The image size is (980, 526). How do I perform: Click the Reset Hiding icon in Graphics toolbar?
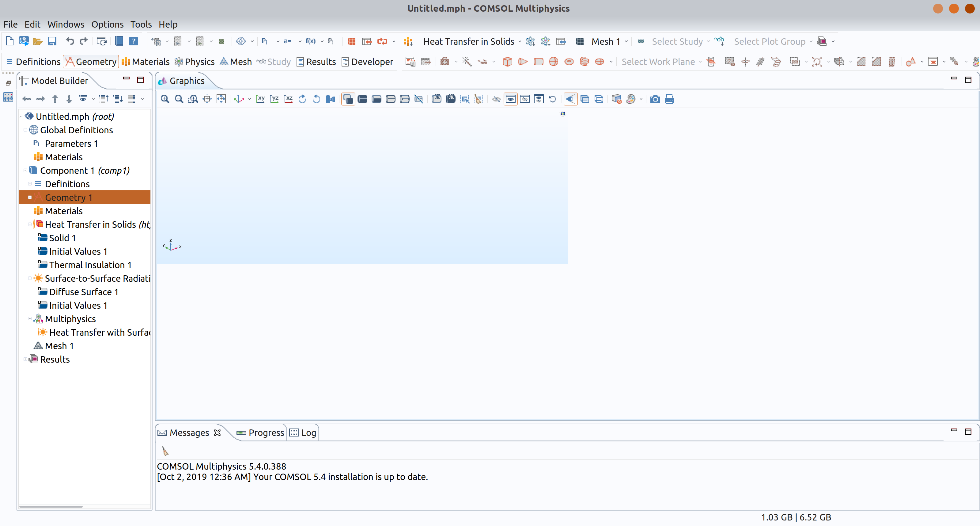(x=553, y=99)
